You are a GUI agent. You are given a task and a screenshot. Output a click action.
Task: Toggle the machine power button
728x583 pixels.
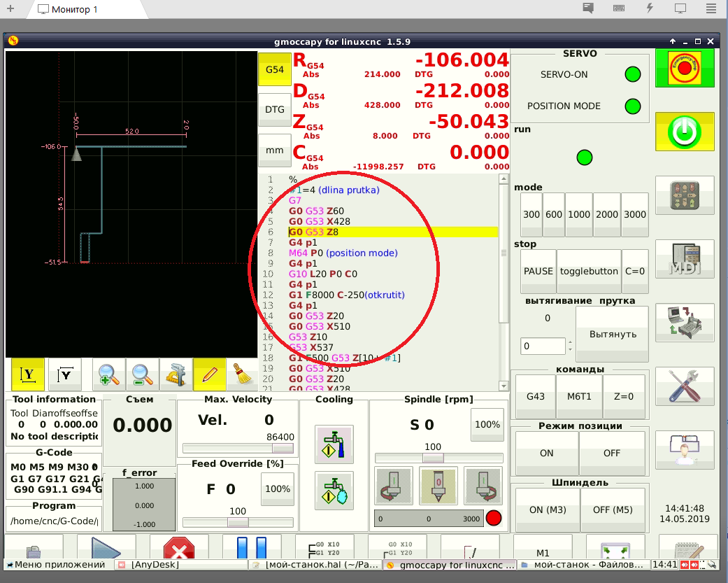(685, 131)
